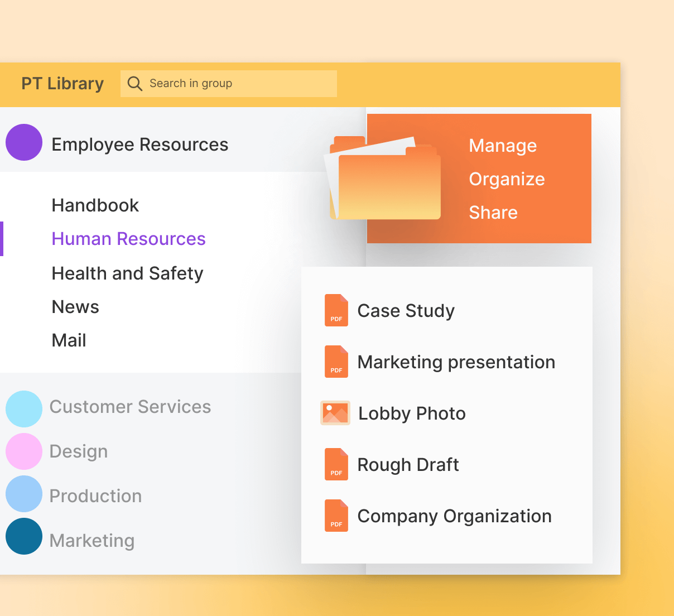
Task: Expand the Marketing group
Action: click(92, 540)
